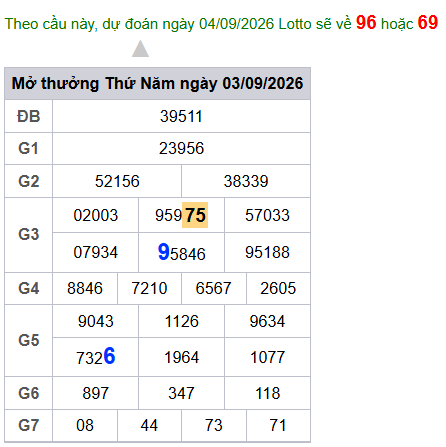The width and height of the screenshot is (446, 447).
Task: Click G3 number 02003
Action: click(96, 215)
